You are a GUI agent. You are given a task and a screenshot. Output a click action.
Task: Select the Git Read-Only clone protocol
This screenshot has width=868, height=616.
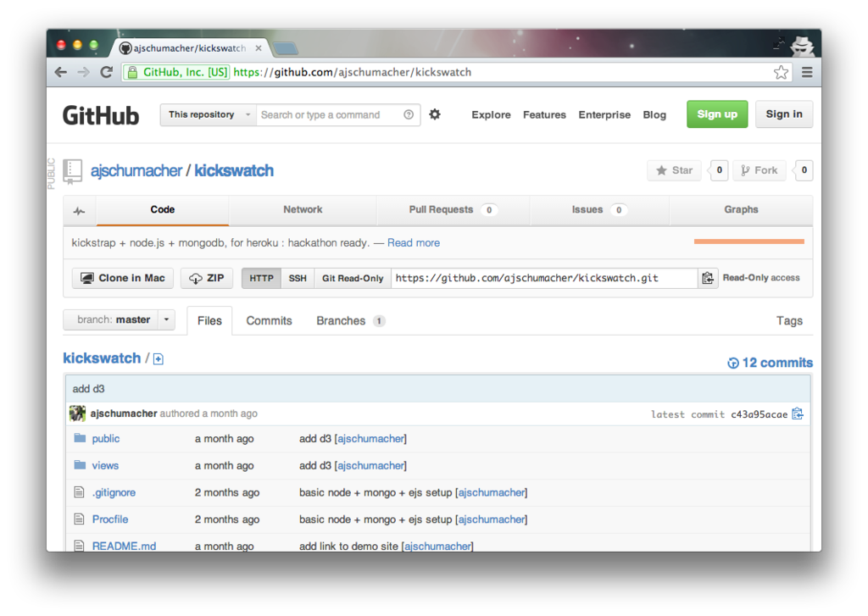(x=353, y=279)
